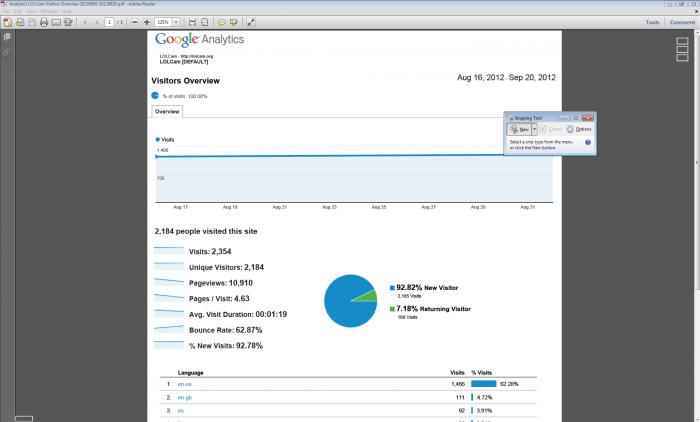Click the vertical scrollbar thumb
This screenshot has height=422, width=700.
point(697,161)
